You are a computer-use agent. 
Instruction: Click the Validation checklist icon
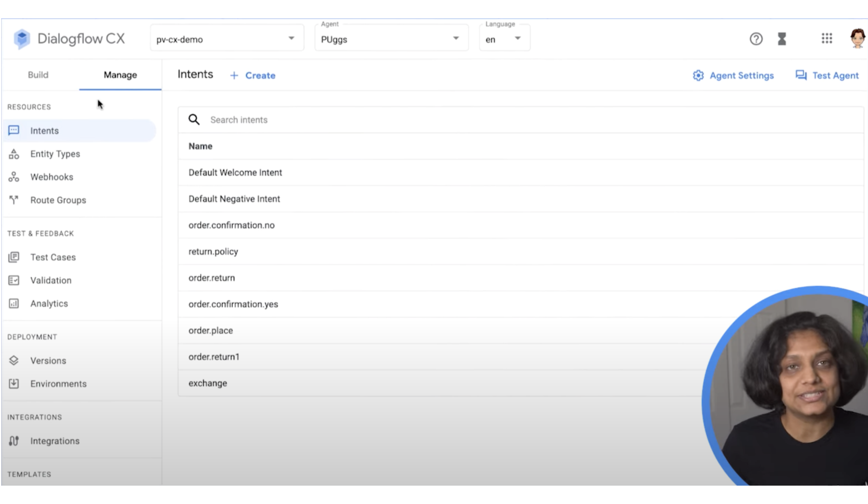pos(14,280)
